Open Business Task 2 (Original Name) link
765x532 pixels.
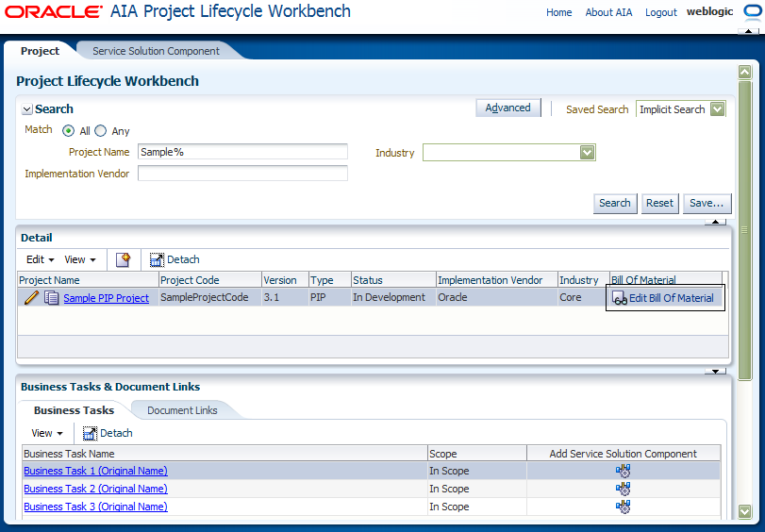point(95,489)
